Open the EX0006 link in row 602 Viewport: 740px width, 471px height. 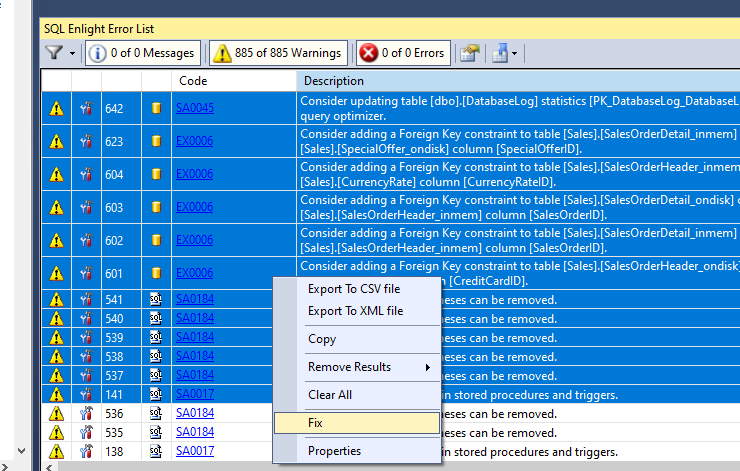point(194,240)
